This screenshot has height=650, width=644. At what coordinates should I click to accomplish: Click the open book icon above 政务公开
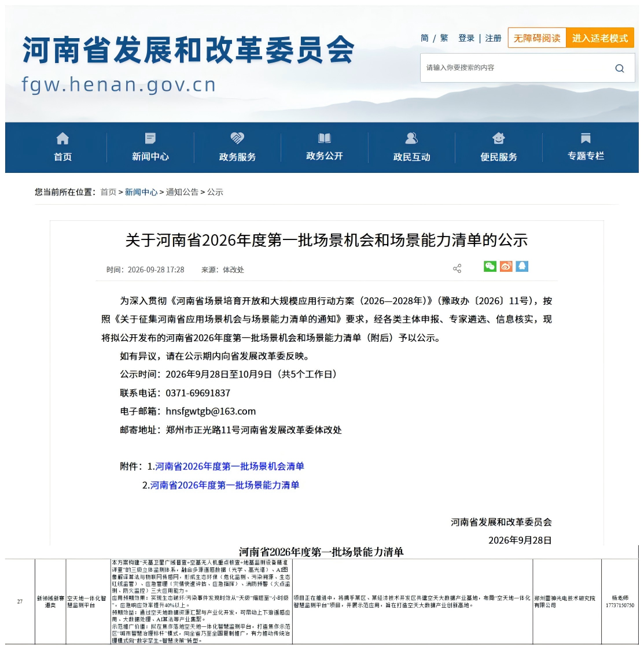coord(324,138)
